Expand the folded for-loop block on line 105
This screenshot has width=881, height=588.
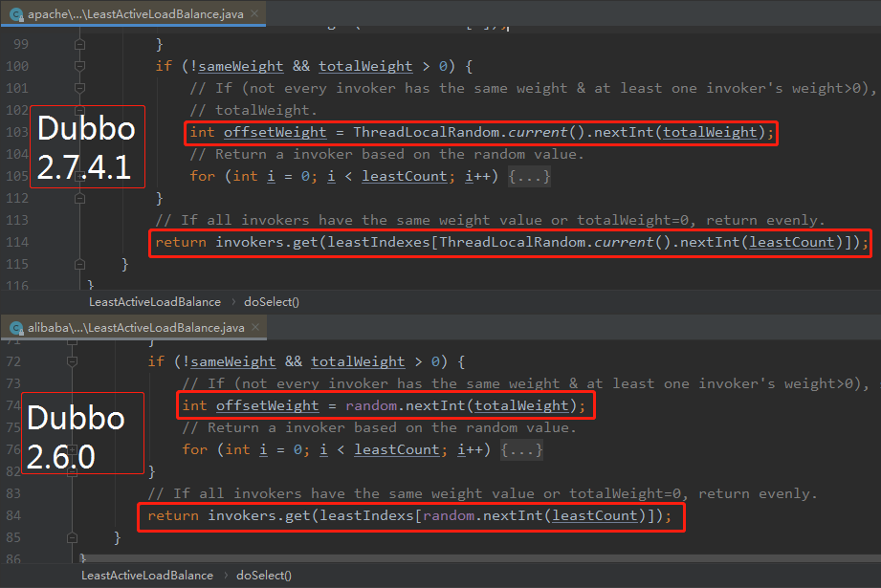529,176
